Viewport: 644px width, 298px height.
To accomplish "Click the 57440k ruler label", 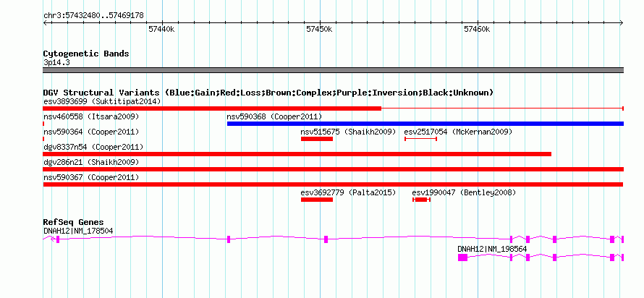I will (161, 29).
